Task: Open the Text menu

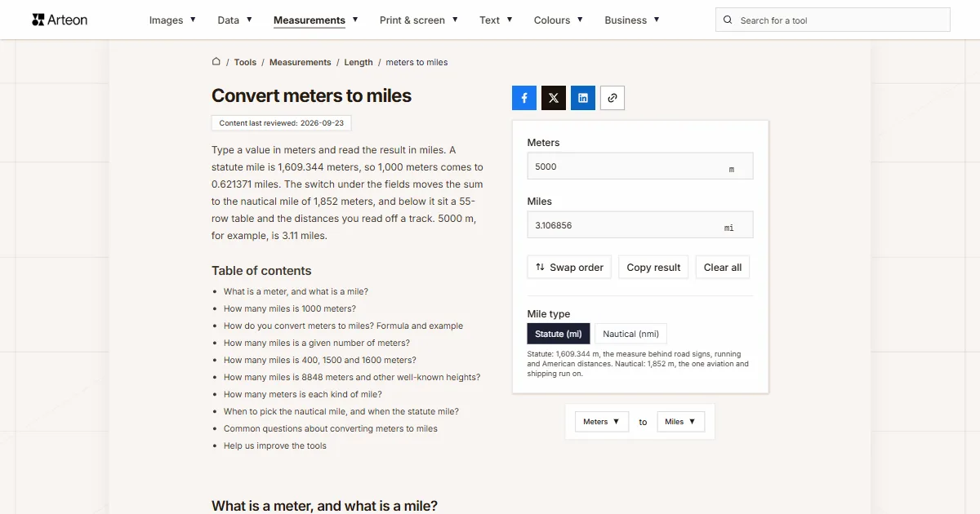Action: coord(496,20)
